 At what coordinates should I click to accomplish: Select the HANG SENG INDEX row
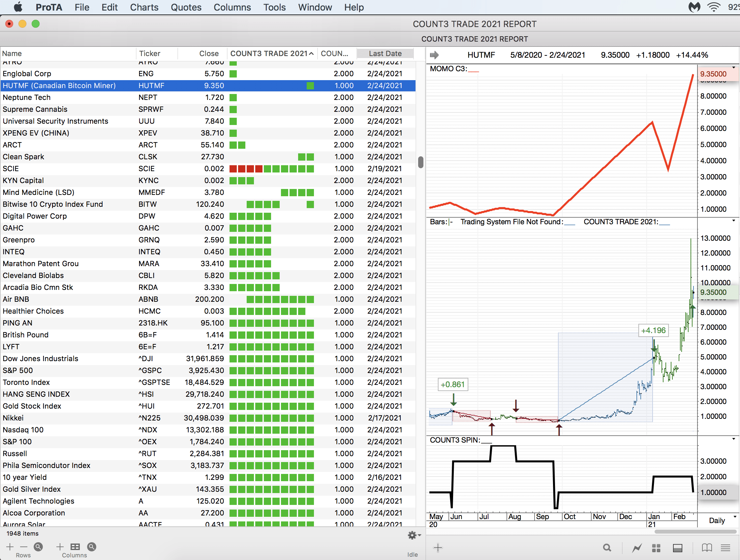(x=208, y=394)
